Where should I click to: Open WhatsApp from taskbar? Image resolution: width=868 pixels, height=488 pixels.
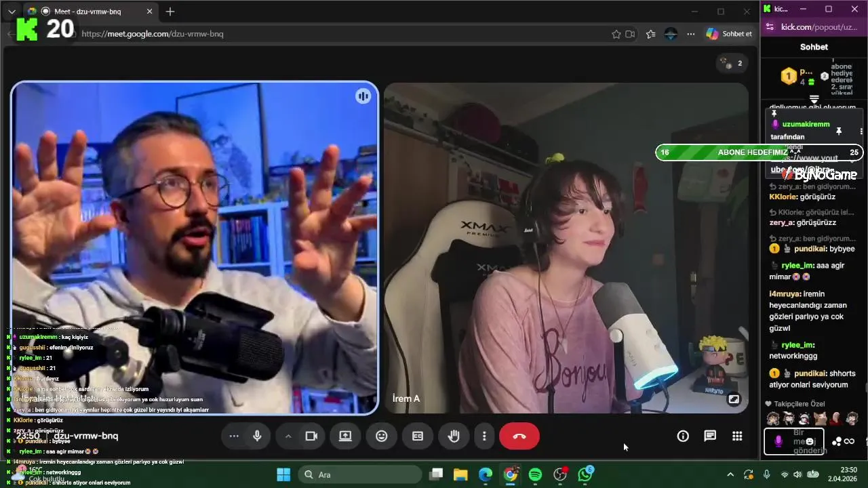tap(585, 474)
